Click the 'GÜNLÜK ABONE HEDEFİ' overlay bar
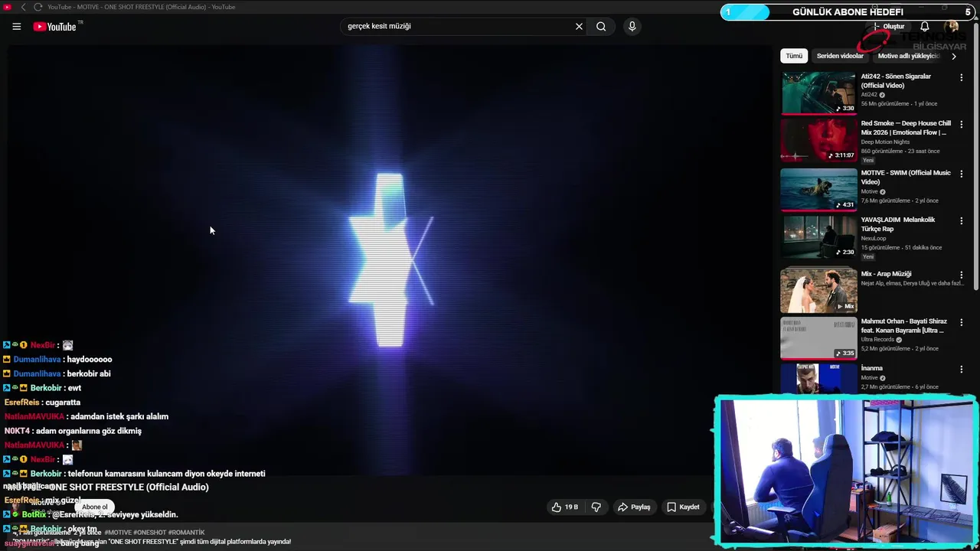Image resolution: width=980 pixels, height=551 pixels. (848, 11)
